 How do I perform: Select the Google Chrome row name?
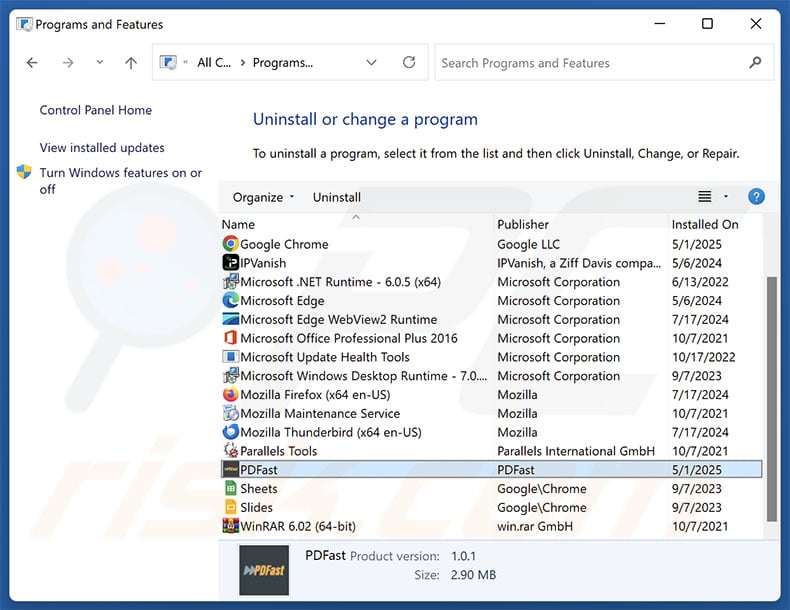click(x=284, y=244)
